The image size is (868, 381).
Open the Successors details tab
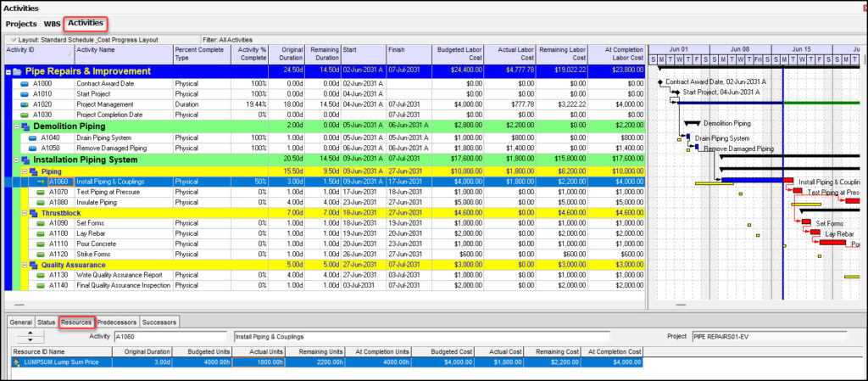tap(159, 322)
